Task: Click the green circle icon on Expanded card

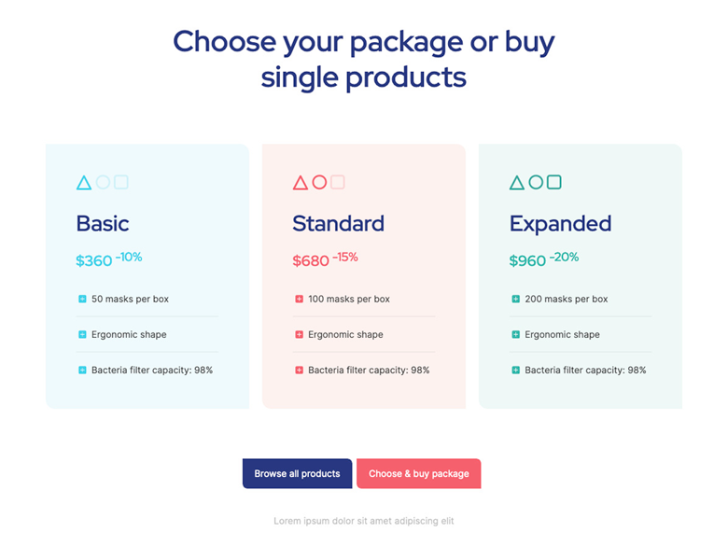Action: [x=536, y=183]
